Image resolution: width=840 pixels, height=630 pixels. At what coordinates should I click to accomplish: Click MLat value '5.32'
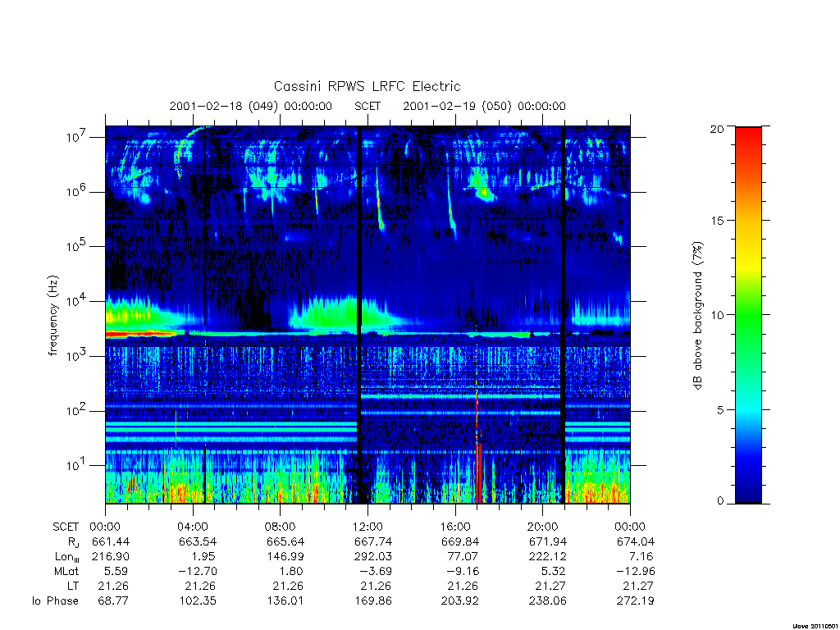(x=554, y=572)
